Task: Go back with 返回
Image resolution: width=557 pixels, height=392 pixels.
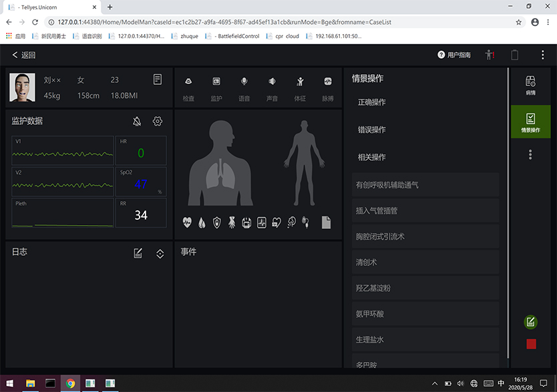Action: [24, 55]
